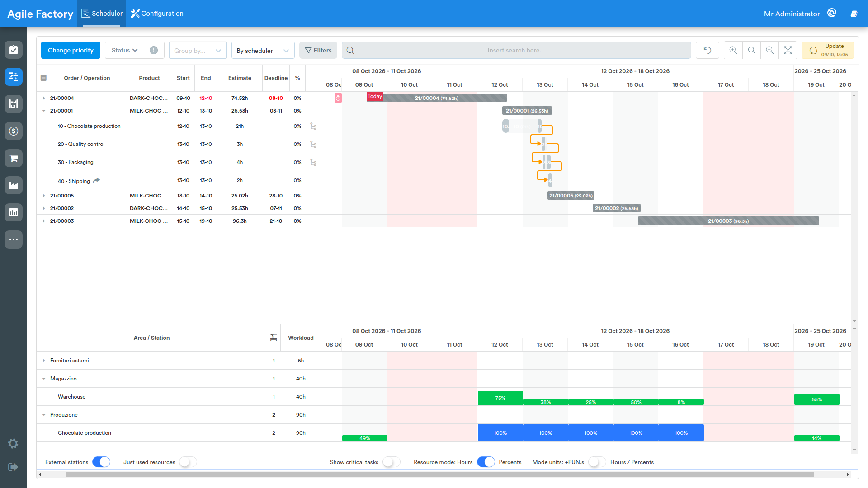Viewport: 868px width, 488px height.
Task: Toggle Mode units PUN.s switch
Action: tap(597, 462)
